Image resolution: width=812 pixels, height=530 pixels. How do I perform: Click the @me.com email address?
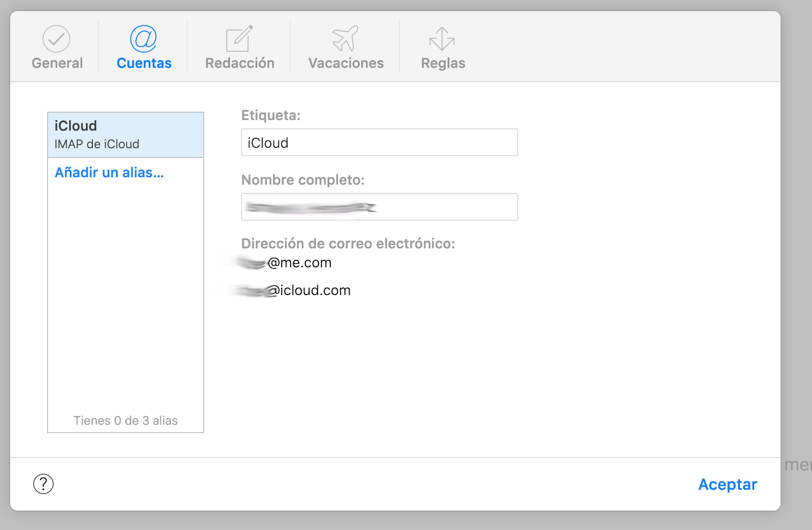pos(299,263)
